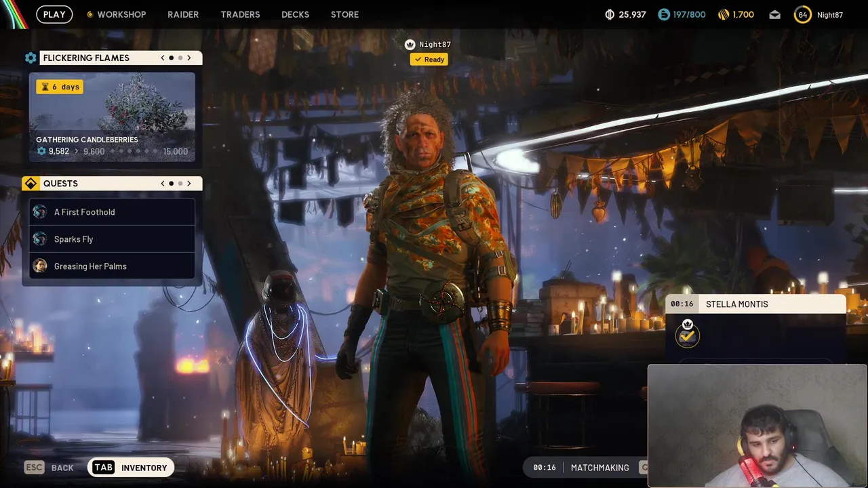The image size is (868, 488).
Task: Click the Flickering Flames gear event icon
Action: pyautogui.click(x=31, y=58)
